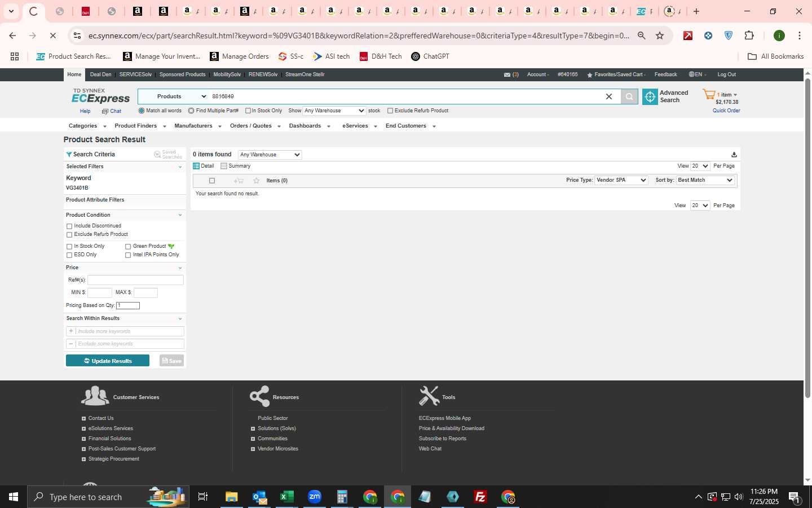Click the star favorite icon in results header
The height and width of the screenshot is (508, 812).
(x=257, y=181)
